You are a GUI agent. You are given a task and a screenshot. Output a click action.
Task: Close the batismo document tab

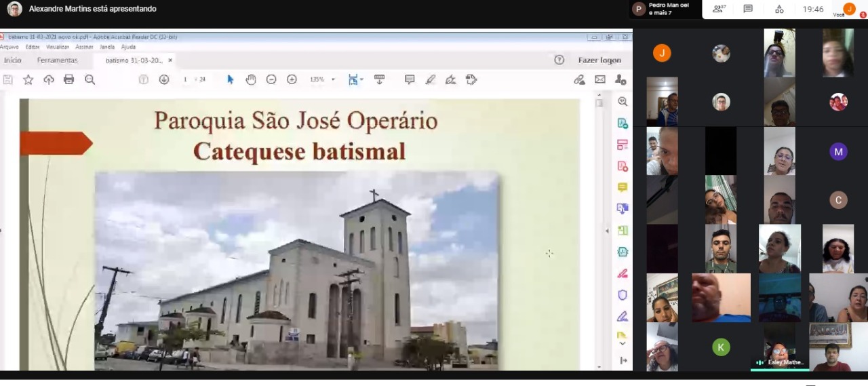click(170, 60)
